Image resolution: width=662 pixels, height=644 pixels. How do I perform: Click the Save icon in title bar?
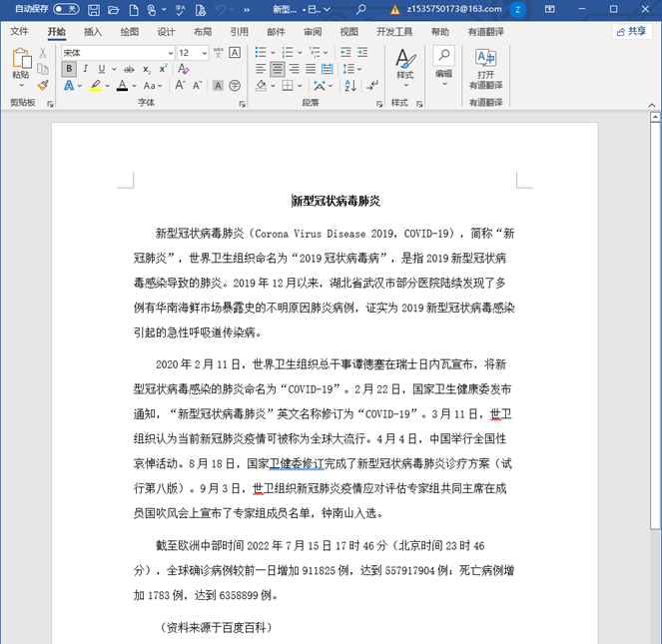(x=93, y=10)
